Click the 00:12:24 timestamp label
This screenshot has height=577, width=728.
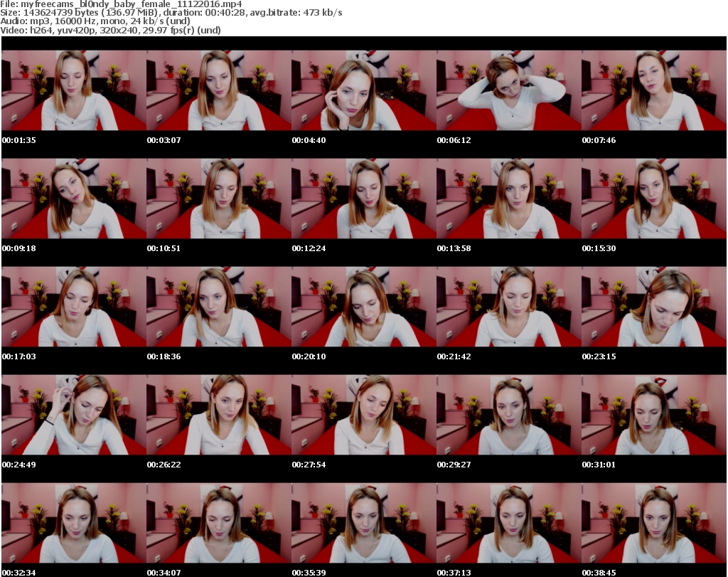pyautogui.click(x=309, y=248)
